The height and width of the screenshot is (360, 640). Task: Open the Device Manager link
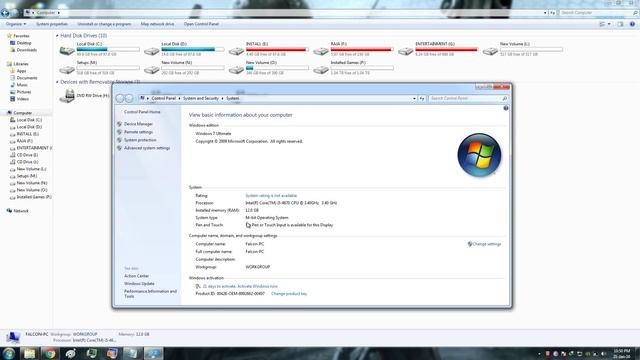138,124
